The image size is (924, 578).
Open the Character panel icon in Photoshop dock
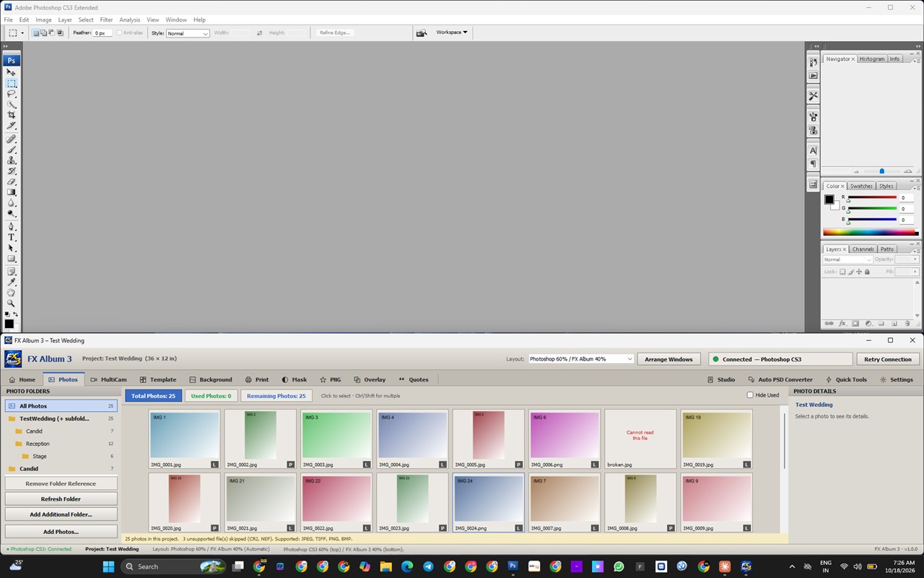coord(814,150)
